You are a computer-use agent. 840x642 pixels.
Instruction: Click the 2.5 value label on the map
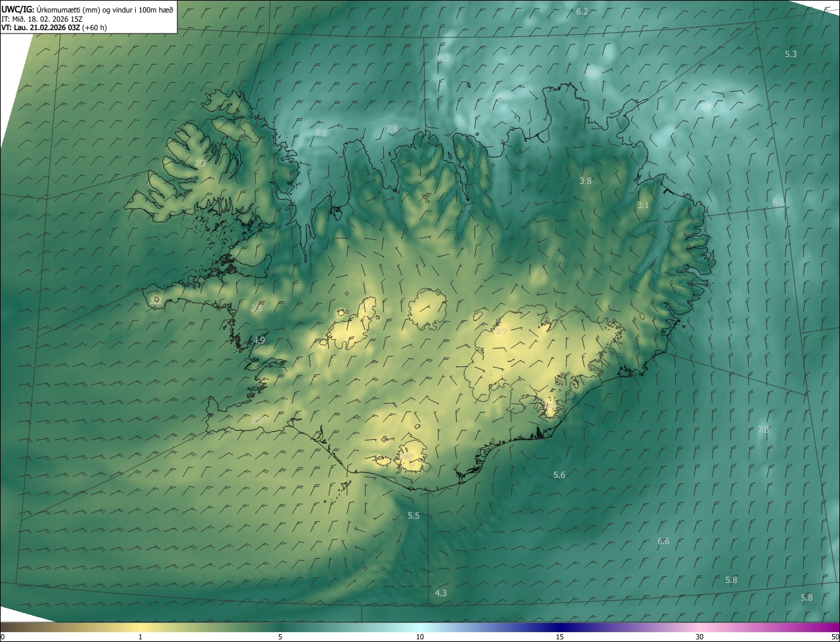tap(257, 309)
